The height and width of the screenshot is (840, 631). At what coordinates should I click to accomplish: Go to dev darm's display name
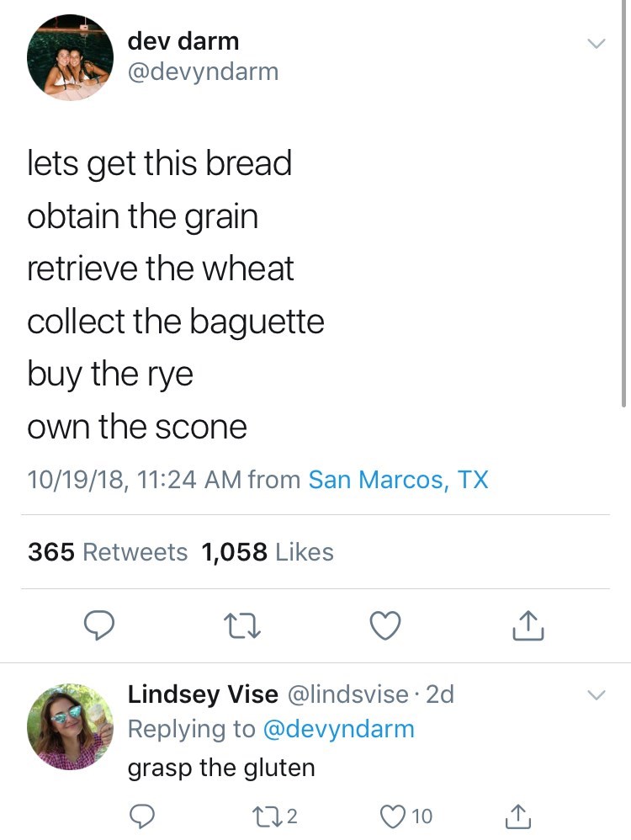click(x=183, y=40)
